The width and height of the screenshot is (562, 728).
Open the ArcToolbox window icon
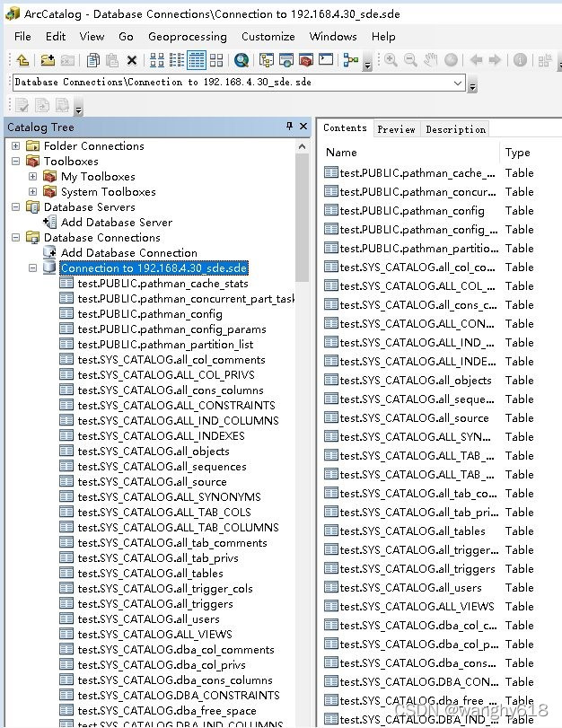point(305,60)
